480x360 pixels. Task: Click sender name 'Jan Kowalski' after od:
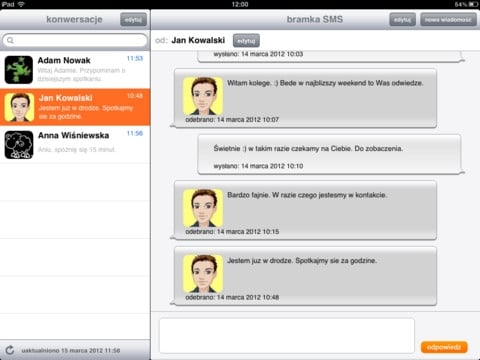click(198, 40)
